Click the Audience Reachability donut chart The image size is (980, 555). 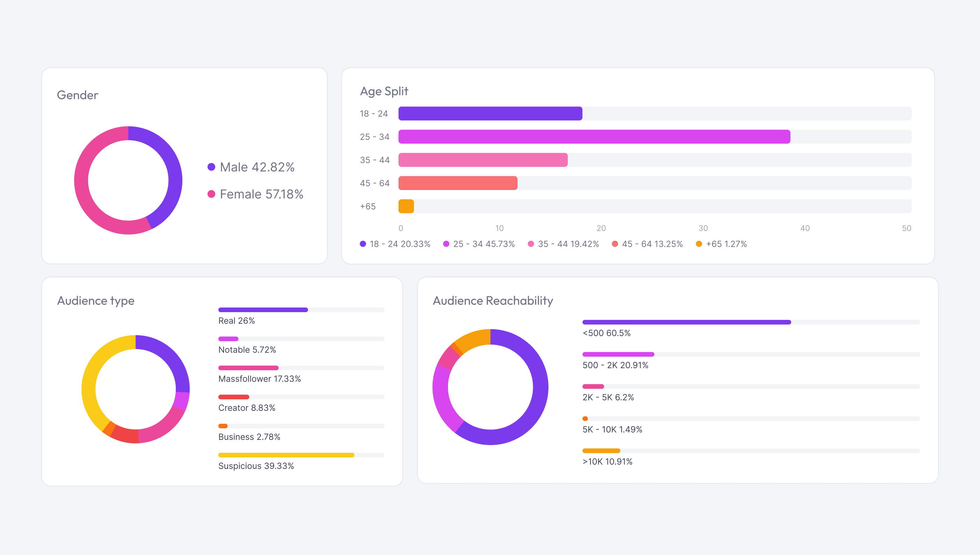pos(491,387)
